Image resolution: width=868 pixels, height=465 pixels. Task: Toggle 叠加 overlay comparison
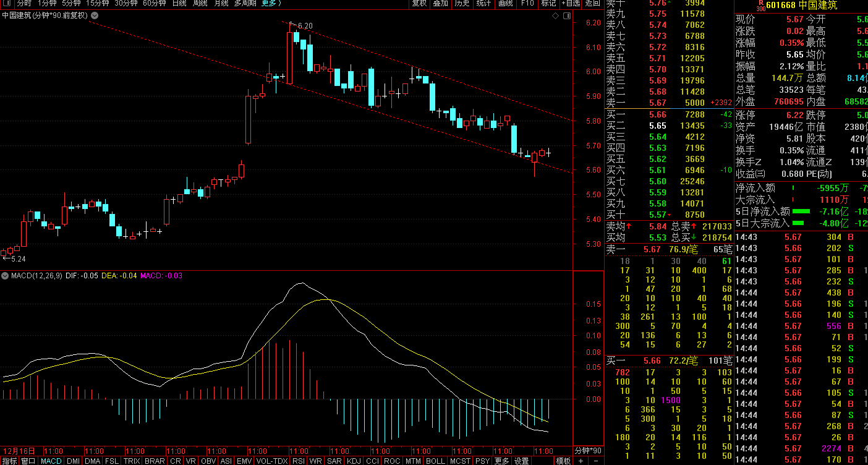[x=440, y=3]
